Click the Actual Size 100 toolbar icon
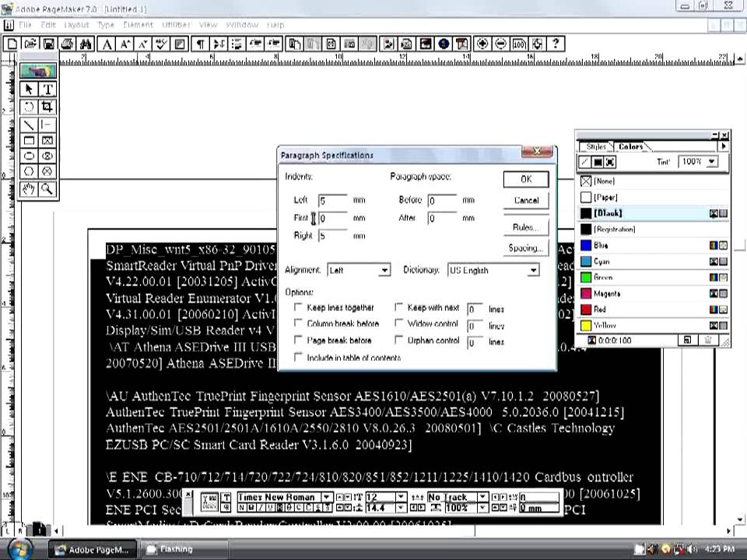Viewport: 747px width, 560px height. point(519,44)
